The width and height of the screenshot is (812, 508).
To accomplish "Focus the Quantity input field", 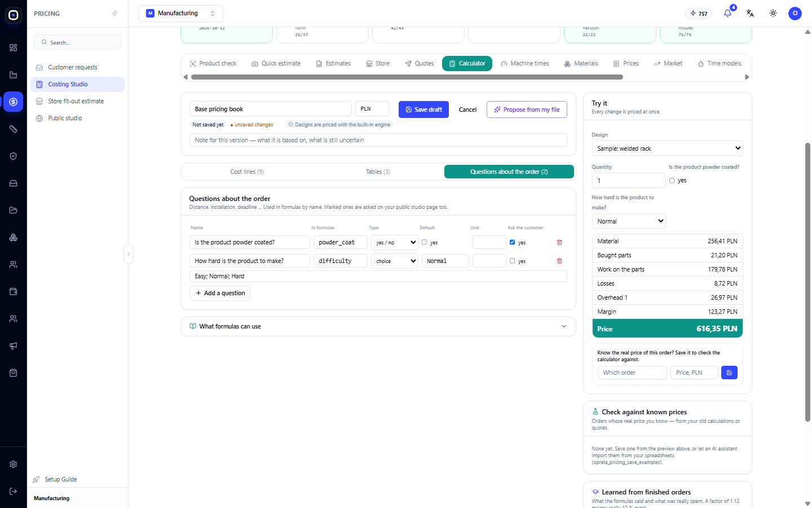I will point(629,181).
